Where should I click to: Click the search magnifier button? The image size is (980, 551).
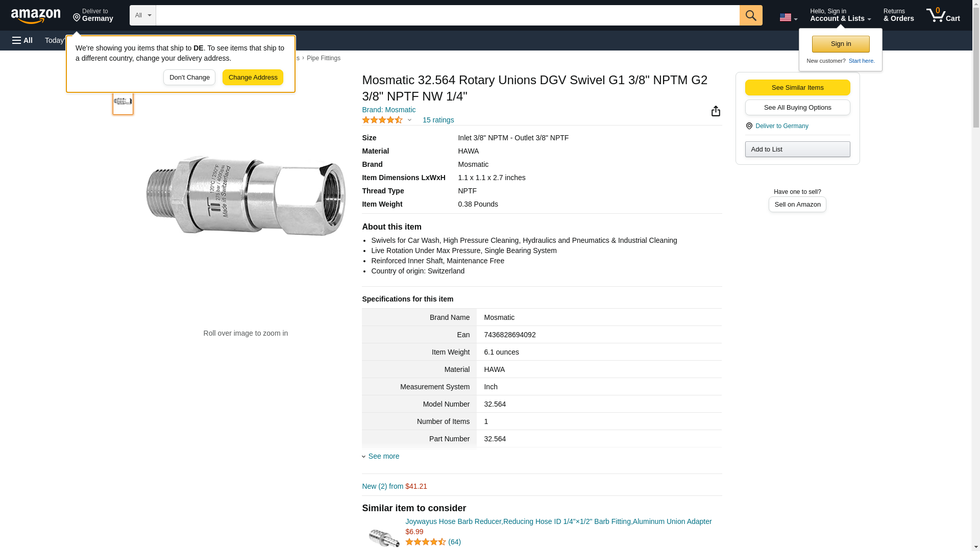click(750, 15)
